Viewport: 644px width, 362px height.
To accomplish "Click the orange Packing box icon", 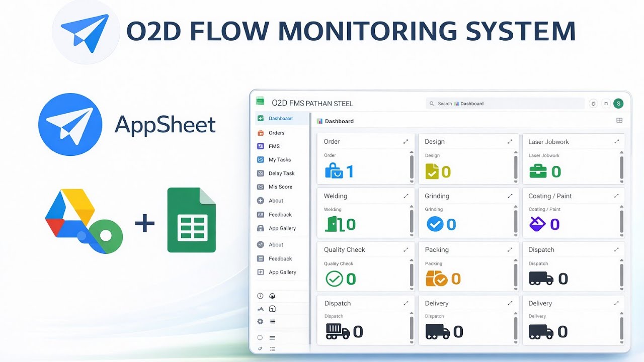I will (436, 278).
